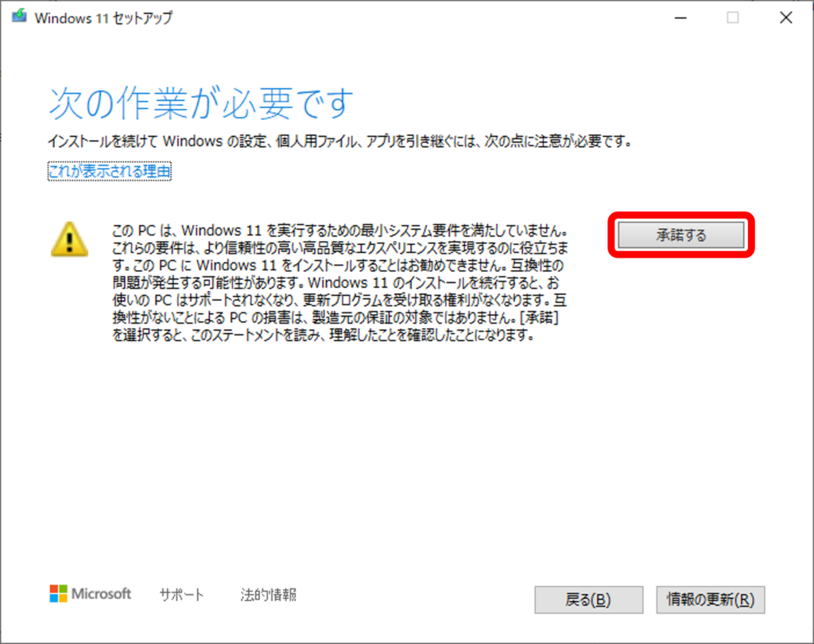Open the これが表示される理由 link

tap(110, 172)
